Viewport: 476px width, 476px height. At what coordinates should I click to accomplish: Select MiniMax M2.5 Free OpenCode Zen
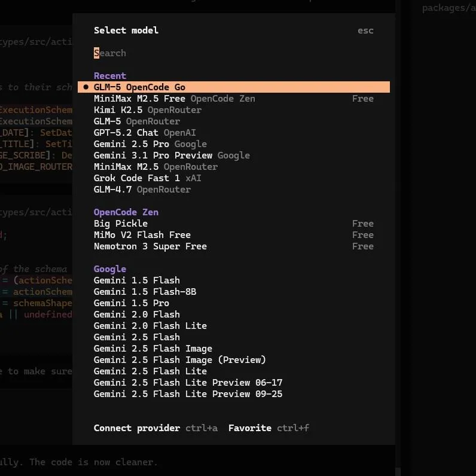pos(234,99)
